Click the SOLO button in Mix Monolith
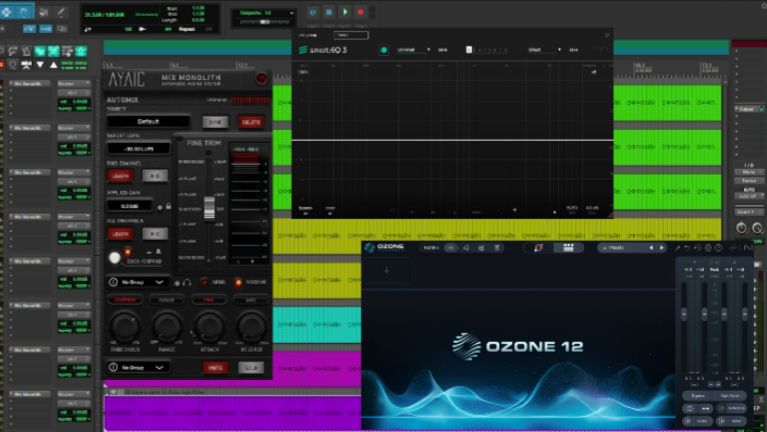Viewport: 767px width, 432px height. tap(251, 367)
